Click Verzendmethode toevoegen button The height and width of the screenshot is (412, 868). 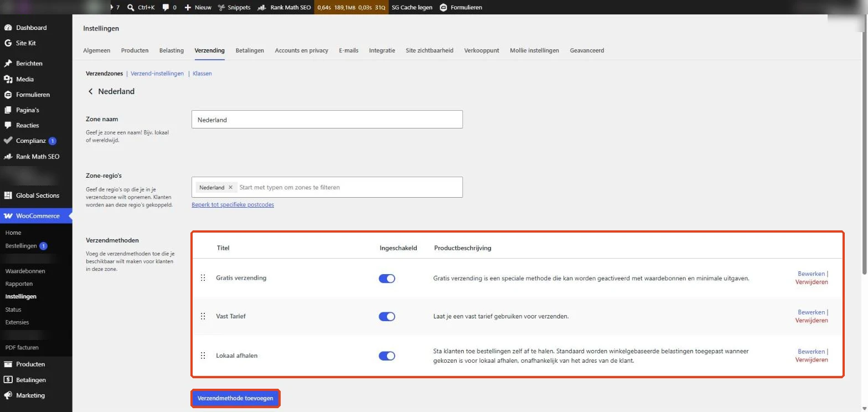[235, 398]
